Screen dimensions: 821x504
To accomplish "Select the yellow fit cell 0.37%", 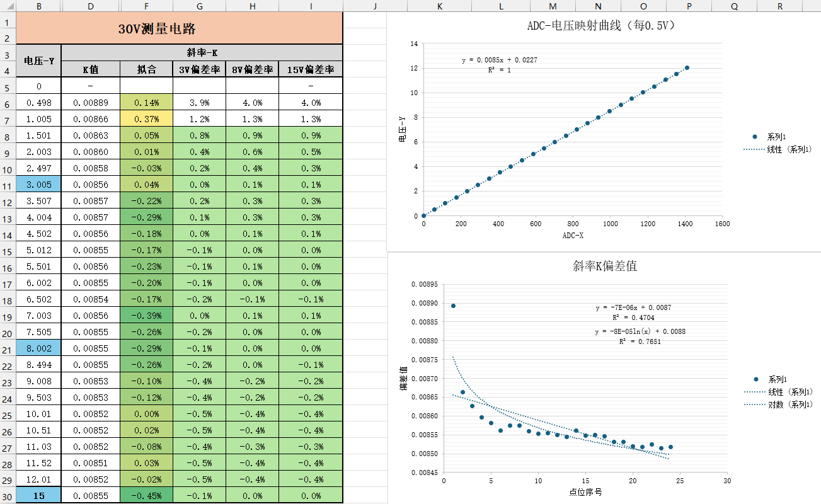I will [146, 119].
